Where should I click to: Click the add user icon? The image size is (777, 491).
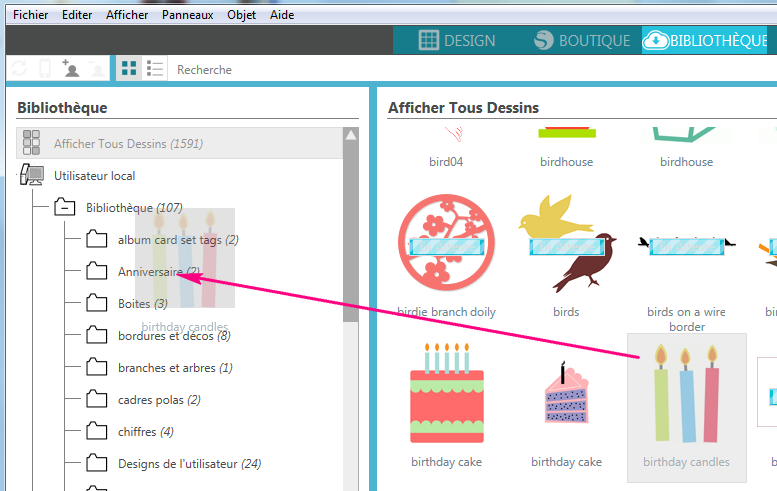70,68
